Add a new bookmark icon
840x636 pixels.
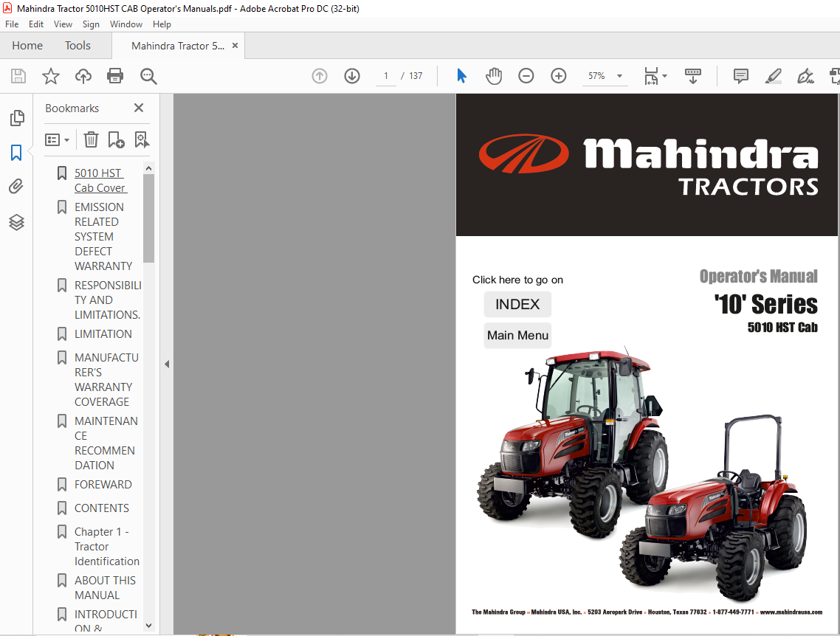(116, 140)
